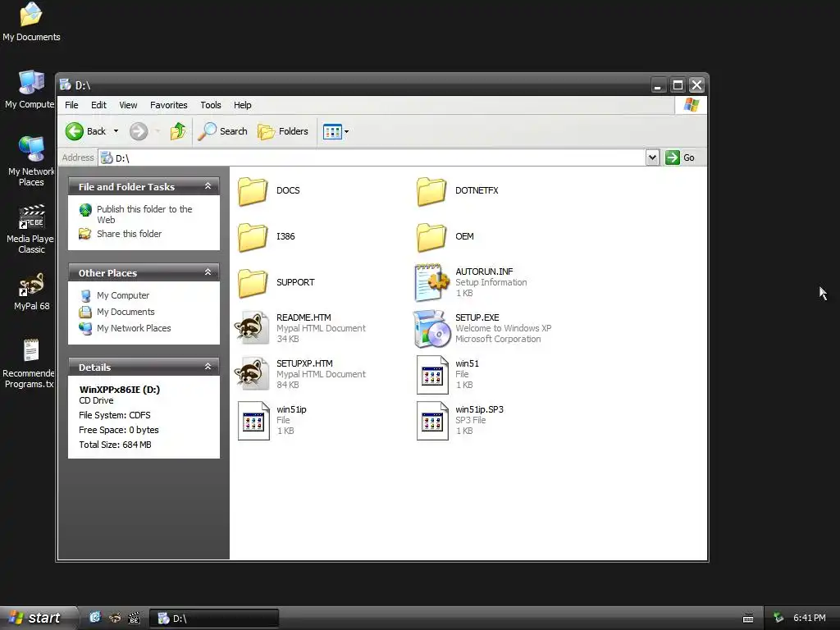Select My Computer desktop icon

30,89
